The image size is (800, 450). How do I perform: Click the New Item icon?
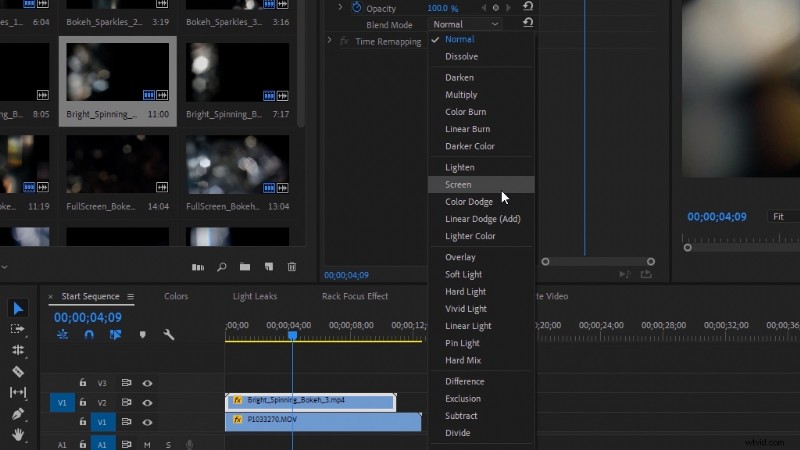[269, 267]
